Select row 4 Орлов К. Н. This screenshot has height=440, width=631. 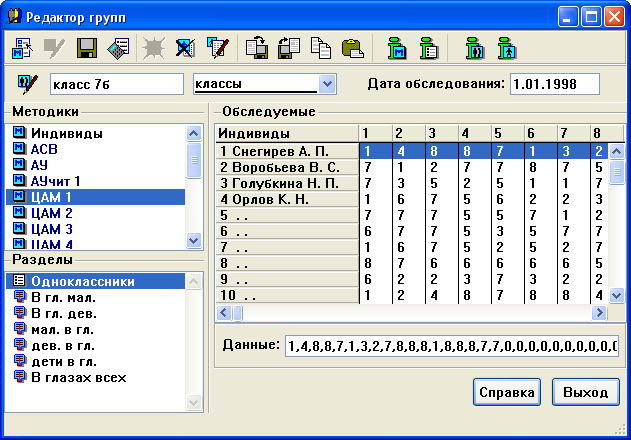[287, 199]
